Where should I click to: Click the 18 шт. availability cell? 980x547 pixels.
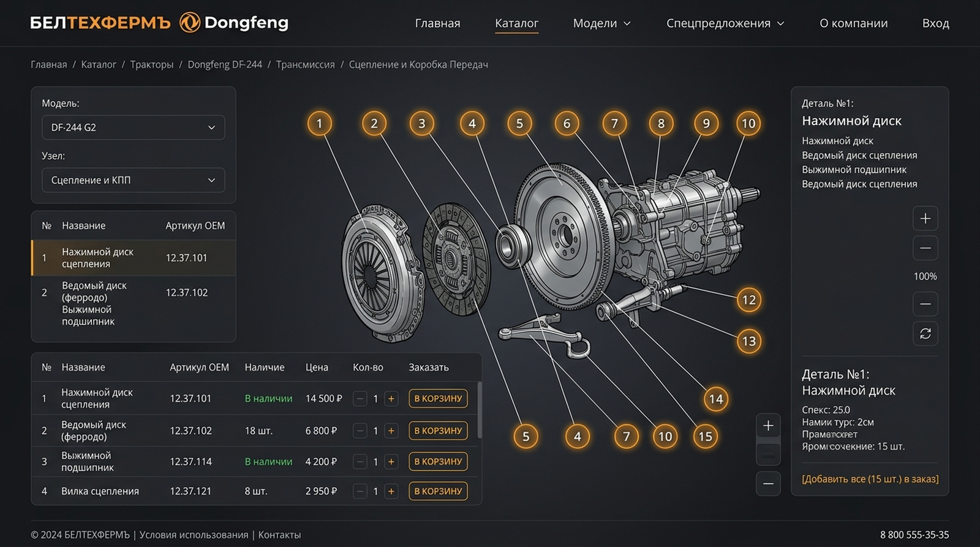click(x=258, y=431)
